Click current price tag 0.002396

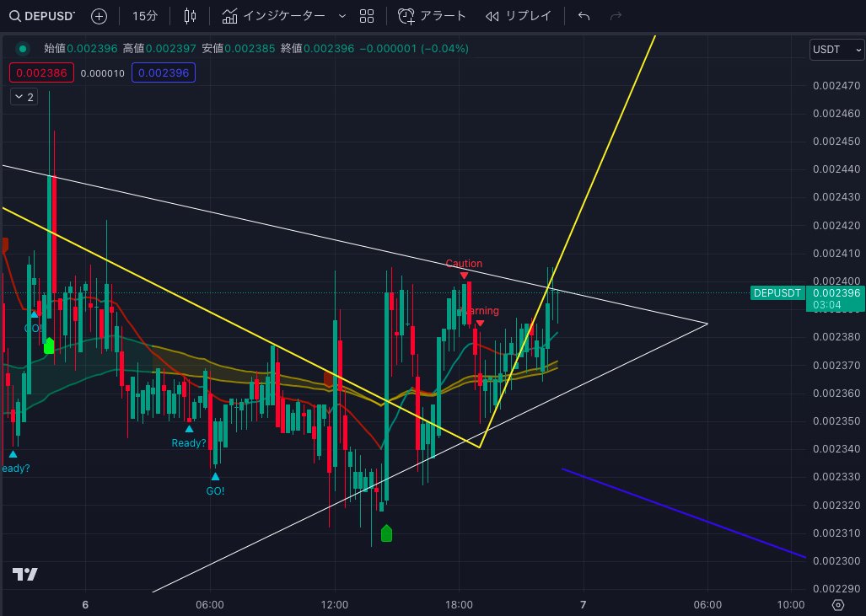(836, 298)
